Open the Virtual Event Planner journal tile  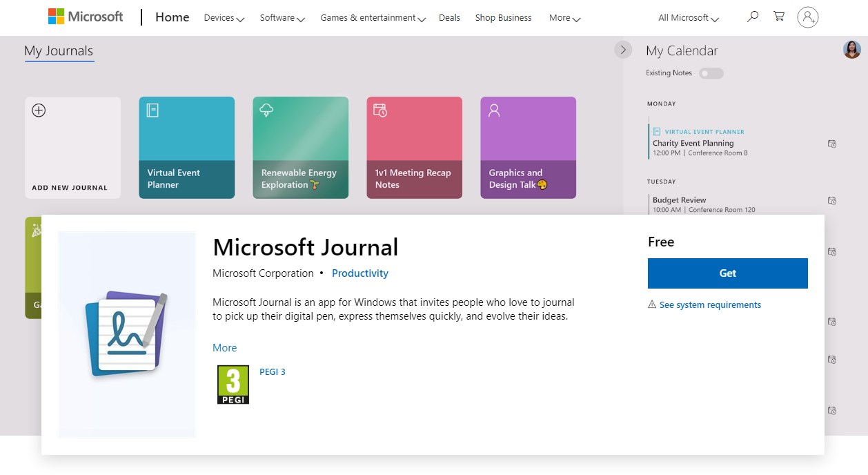[x=187, y=148]
